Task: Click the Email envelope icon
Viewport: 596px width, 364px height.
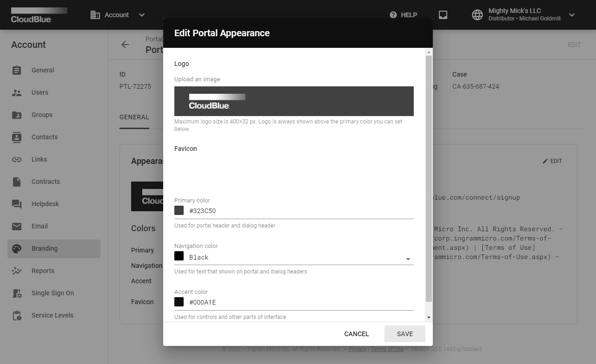Action: coord(17,226)
